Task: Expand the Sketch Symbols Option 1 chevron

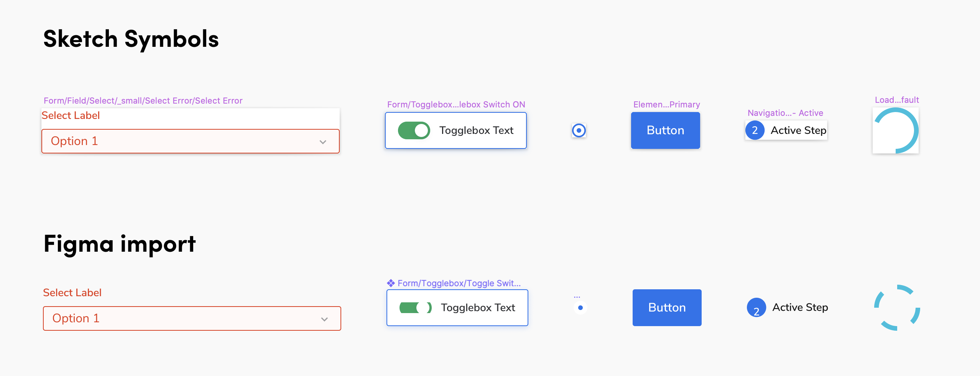Action: coord(323,142)
